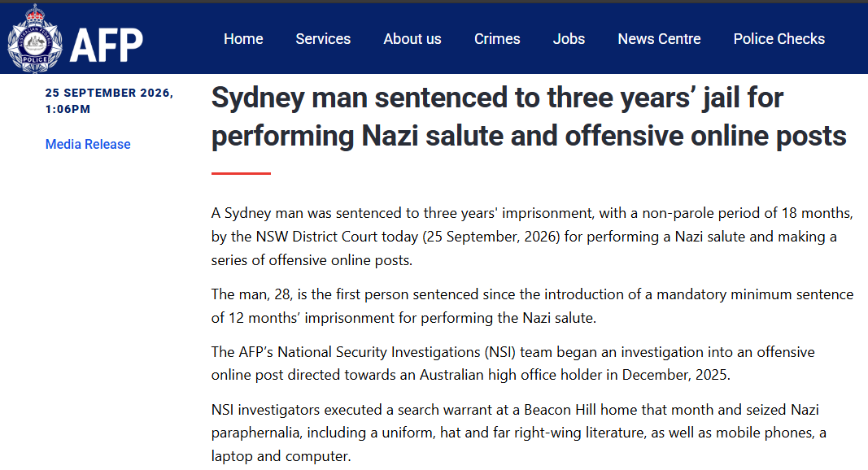
Task: Open the Crimes navigation item
Action: pyautogui.click(x=497, y=39)
